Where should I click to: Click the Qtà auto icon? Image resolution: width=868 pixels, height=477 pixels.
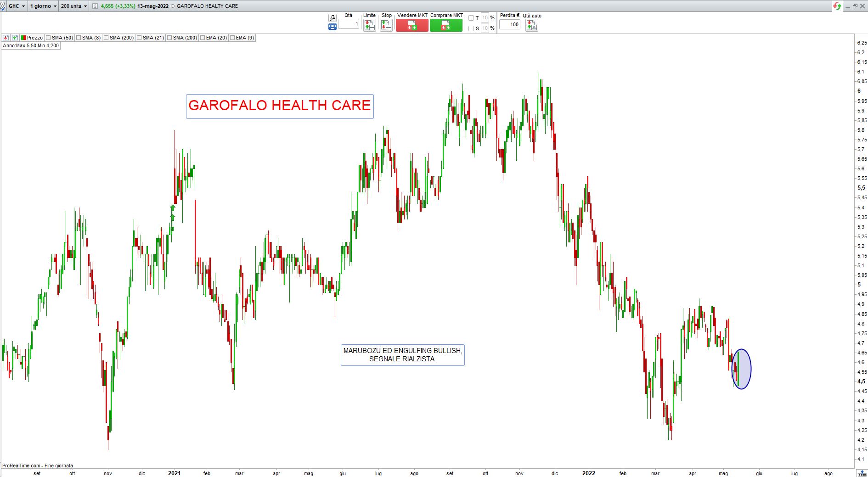point(531,25)
